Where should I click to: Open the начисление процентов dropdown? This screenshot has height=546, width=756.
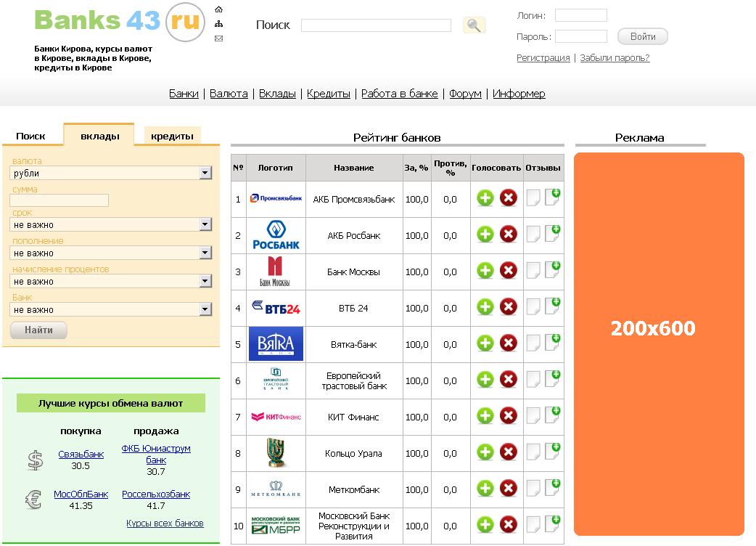110,281
